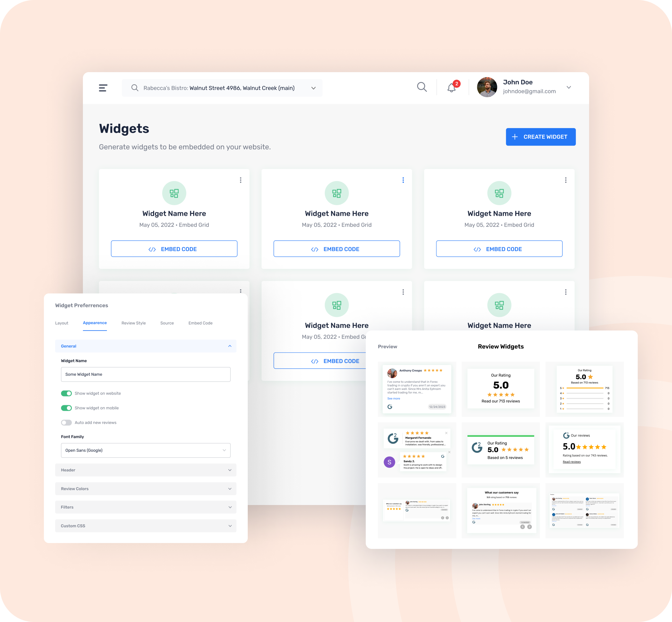
Task: Click the Widget Name input field
Action: pyautogui.click(x=145, y=374)
